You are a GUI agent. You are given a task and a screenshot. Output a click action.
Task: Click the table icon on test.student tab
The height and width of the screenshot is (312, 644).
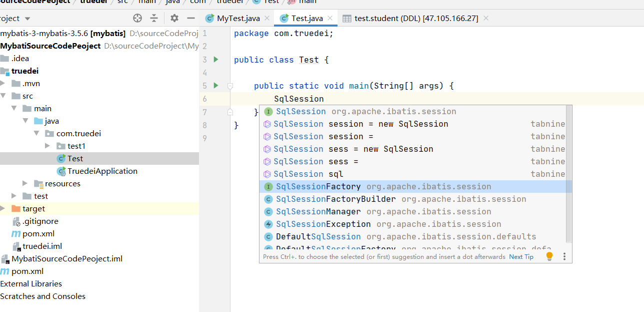pyautogui.click(x=347, y=19)
